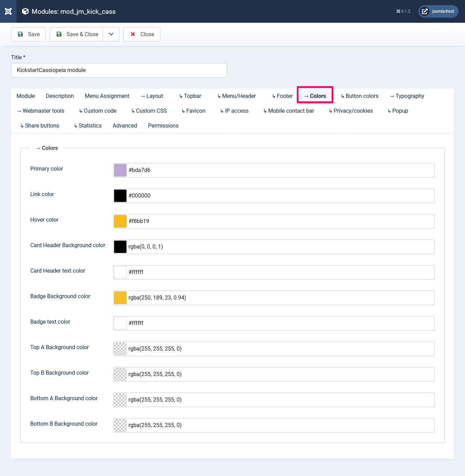Click the Link color black swatch
465x476 pixels.
120,196
